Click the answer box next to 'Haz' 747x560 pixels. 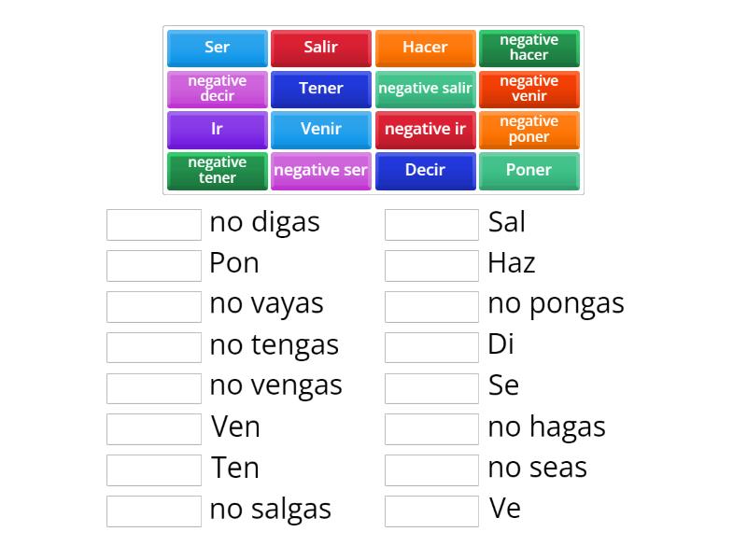[431, 265]
